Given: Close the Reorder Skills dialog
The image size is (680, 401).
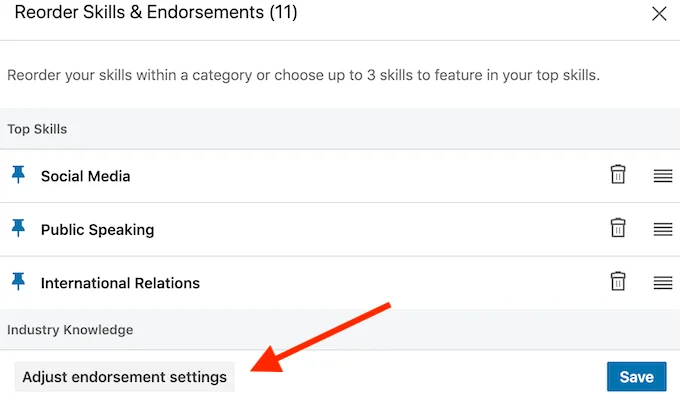Looking at the screenshot, I should 659,14.
